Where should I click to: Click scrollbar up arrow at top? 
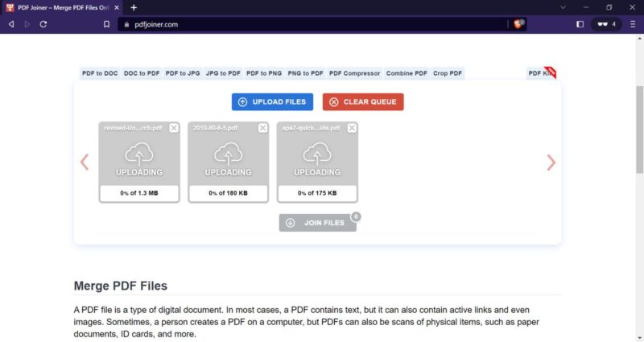click(x=639, y=38)
